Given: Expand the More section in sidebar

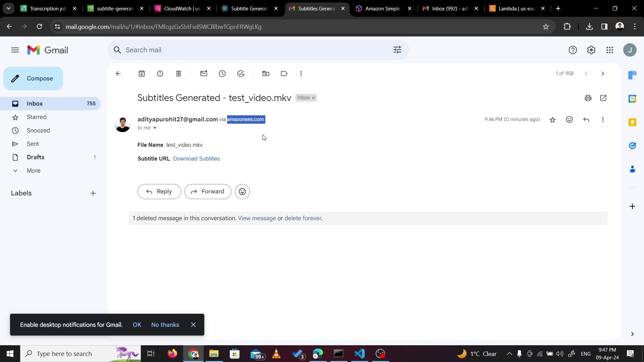Looking at the screenshot, I should (x=34, y=171).
